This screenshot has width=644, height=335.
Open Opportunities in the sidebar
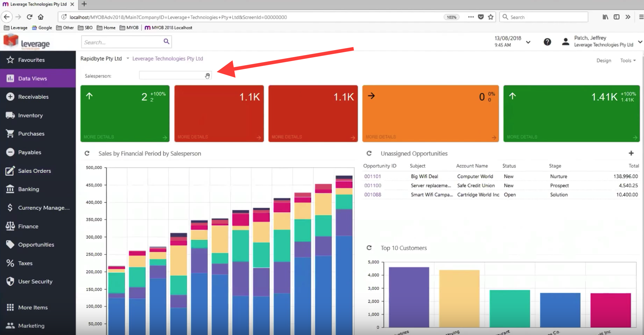click(x=36, y=245)
